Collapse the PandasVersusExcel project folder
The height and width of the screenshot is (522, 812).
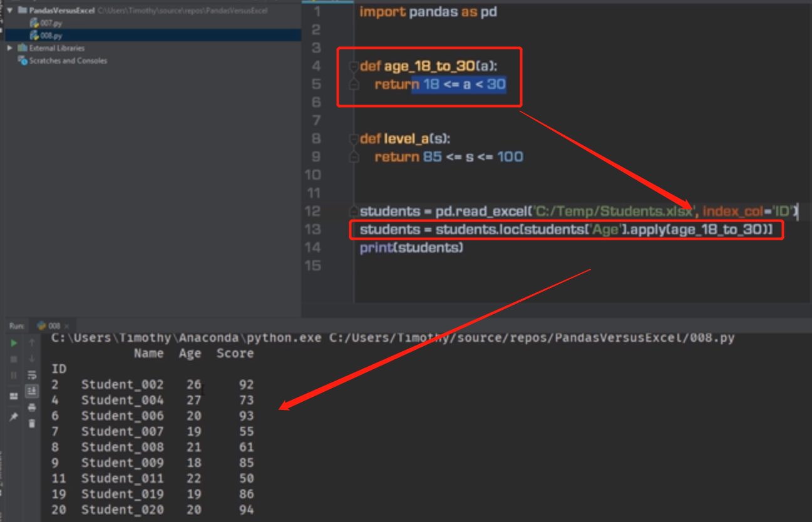(x=10, y=11)
